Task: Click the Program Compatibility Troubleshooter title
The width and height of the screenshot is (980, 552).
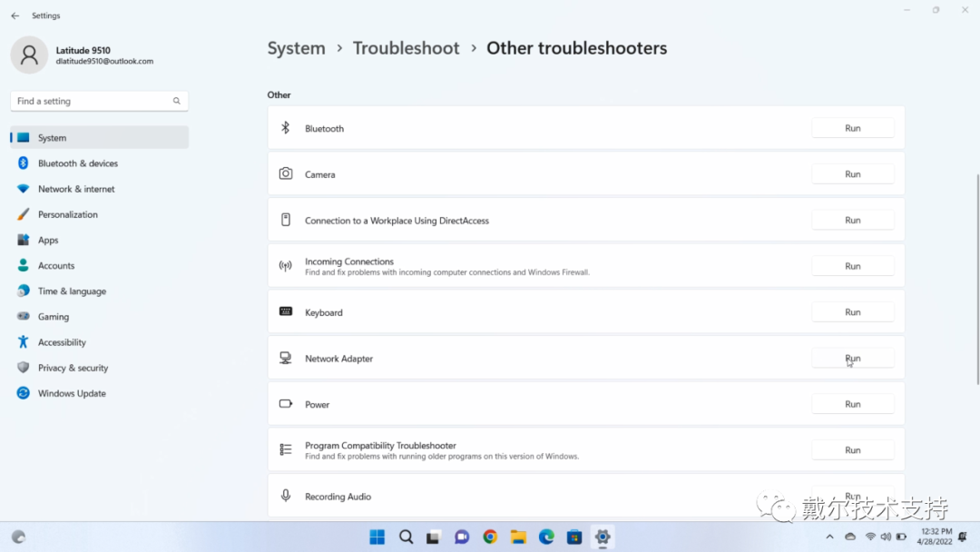Action: tap(380, 446)
